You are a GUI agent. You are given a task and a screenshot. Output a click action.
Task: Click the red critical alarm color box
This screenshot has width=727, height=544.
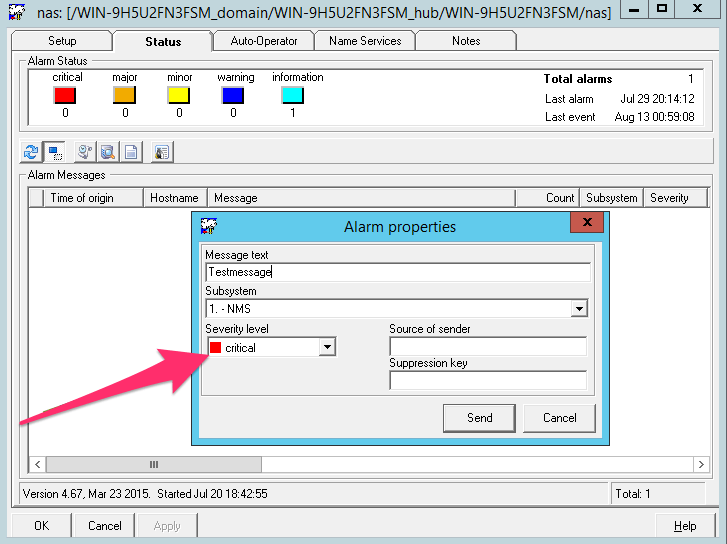point(65,95)
